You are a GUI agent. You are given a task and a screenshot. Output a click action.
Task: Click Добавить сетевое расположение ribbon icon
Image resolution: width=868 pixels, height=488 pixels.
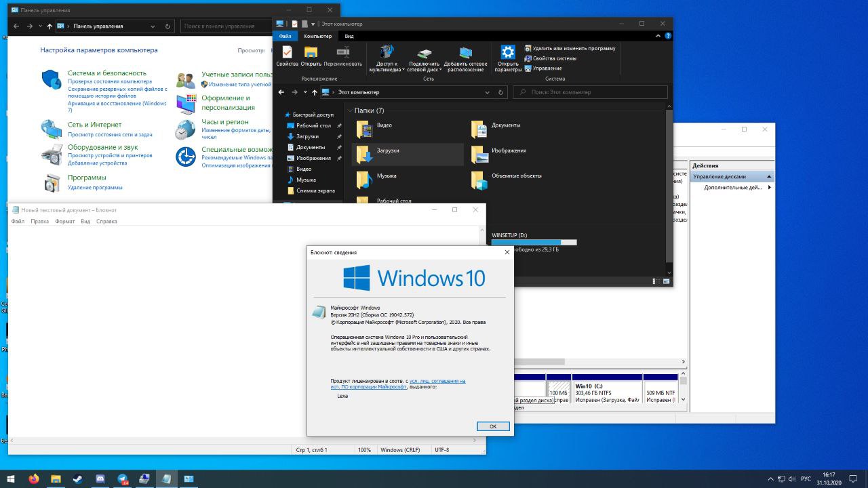pyautogui.click(x=465, y=53)
